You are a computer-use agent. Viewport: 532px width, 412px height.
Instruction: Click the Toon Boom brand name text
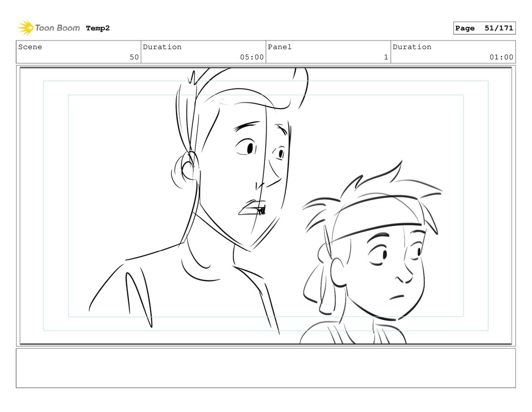57,28
